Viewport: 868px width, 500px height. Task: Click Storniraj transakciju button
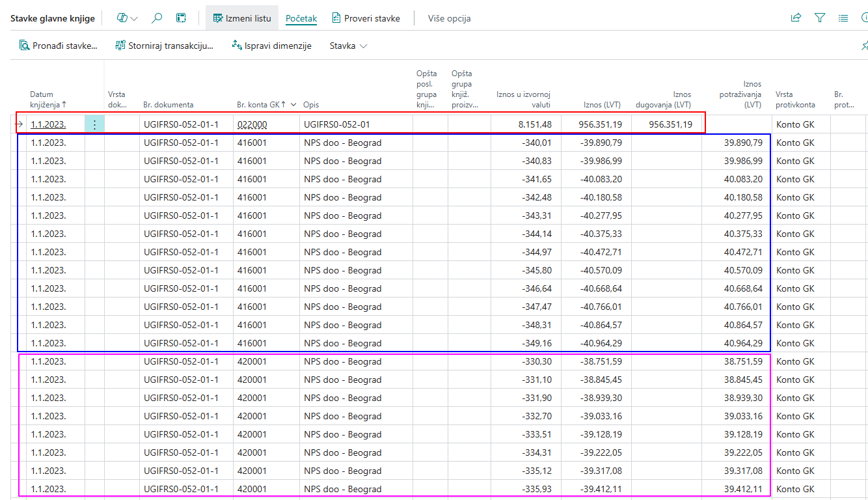(164, 46)
